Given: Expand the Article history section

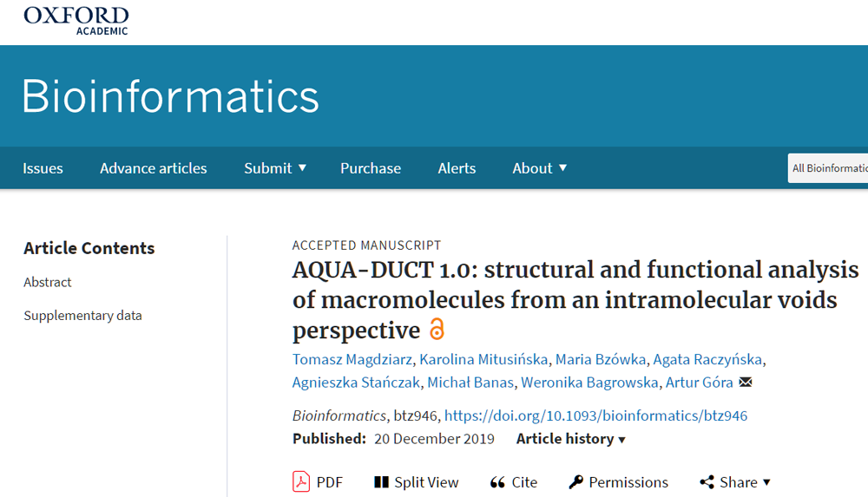Looking at the screenshot, I should (571, 439).
